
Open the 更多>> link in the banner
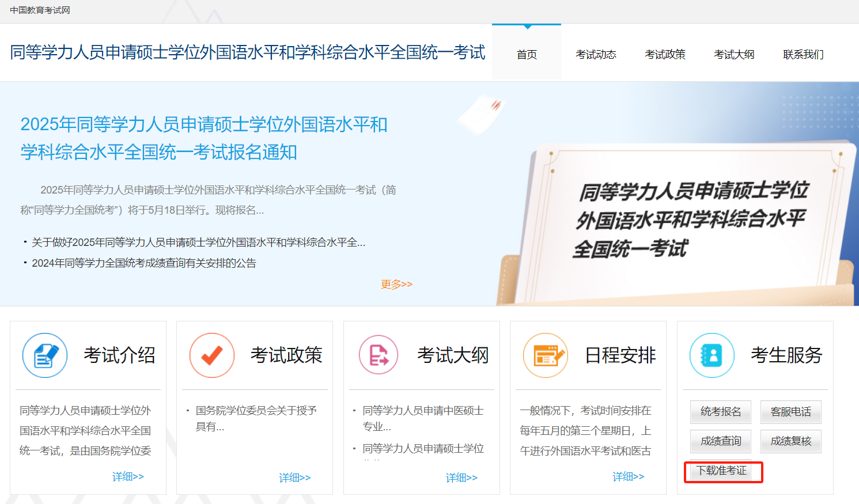tap(396, 285)
